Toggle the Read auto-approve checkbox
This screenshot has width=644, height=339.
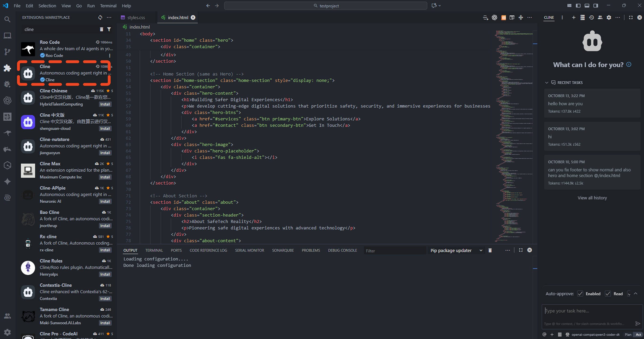pos(608,294)
